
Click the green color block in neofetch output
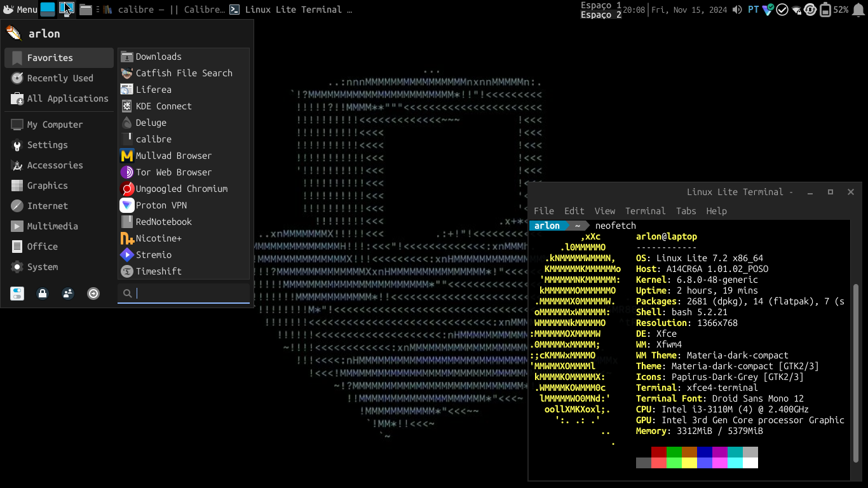(674, 452)
